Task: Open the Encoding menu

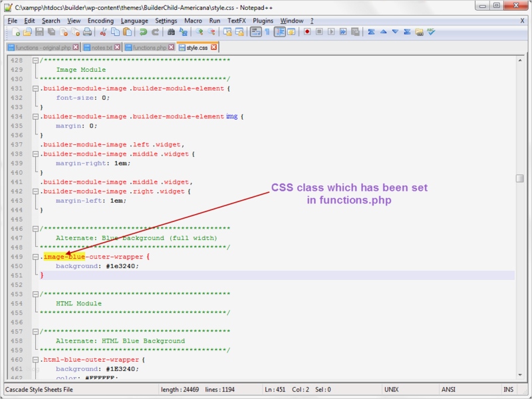Action: coord(100,21)
